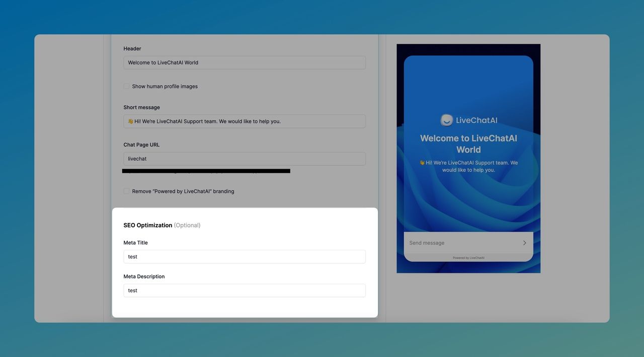
Task: Enable the Show human profile images checkbox
Action: point(126,87)
